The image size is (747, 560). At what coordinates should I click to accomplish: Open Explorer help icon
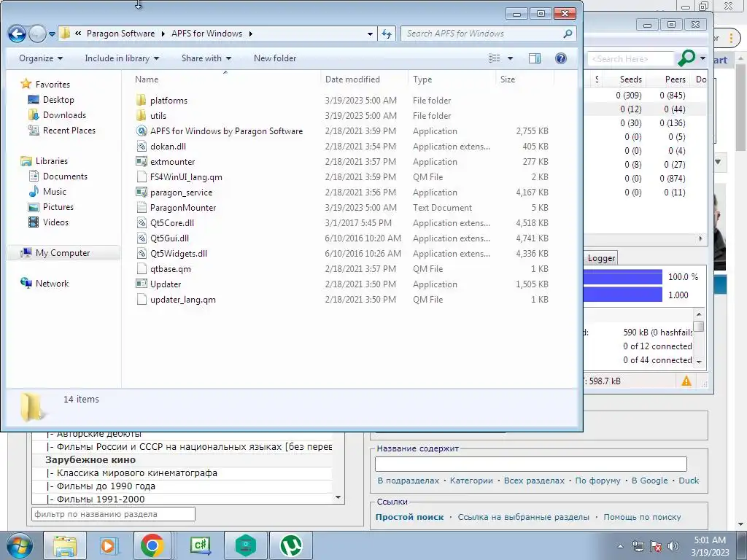point(561,58)
